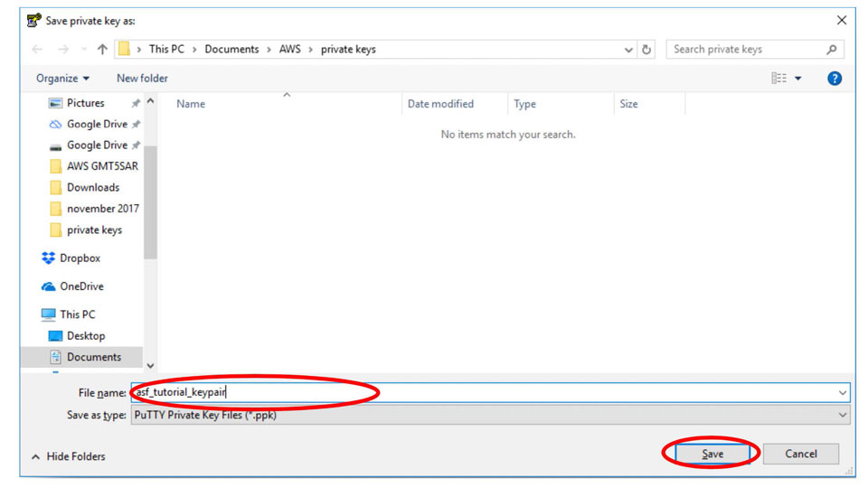Open the november 2017 folder
The image size is (868, 497).
pyautogui.click(x=94, y=209)
